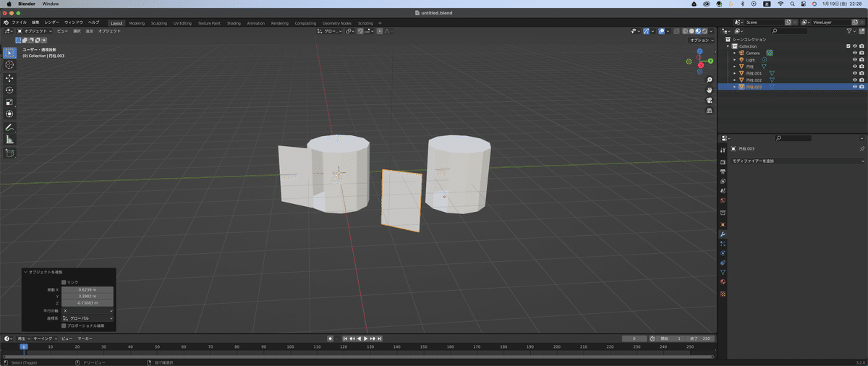This screenshot has width=868, height=366.
Task: Click the timeline current frame marker
Action: pyautogui.click(x=24, y=346)
